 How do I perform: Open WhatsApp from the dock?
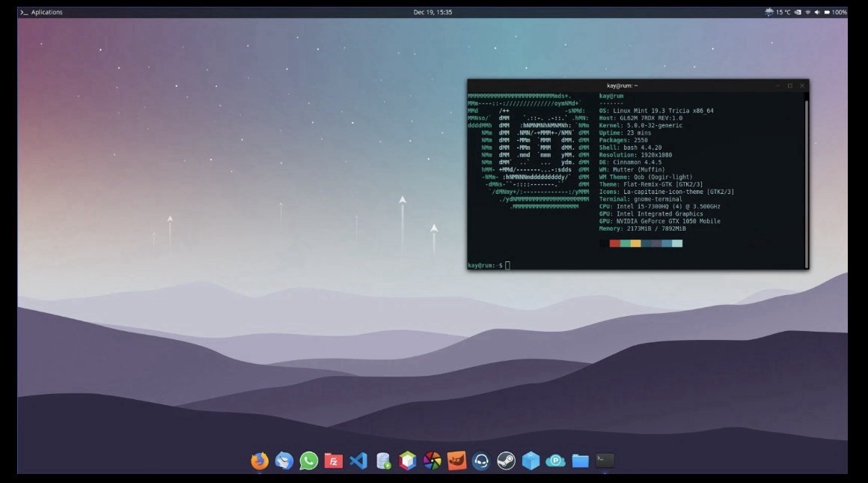(x=309, y=461)
